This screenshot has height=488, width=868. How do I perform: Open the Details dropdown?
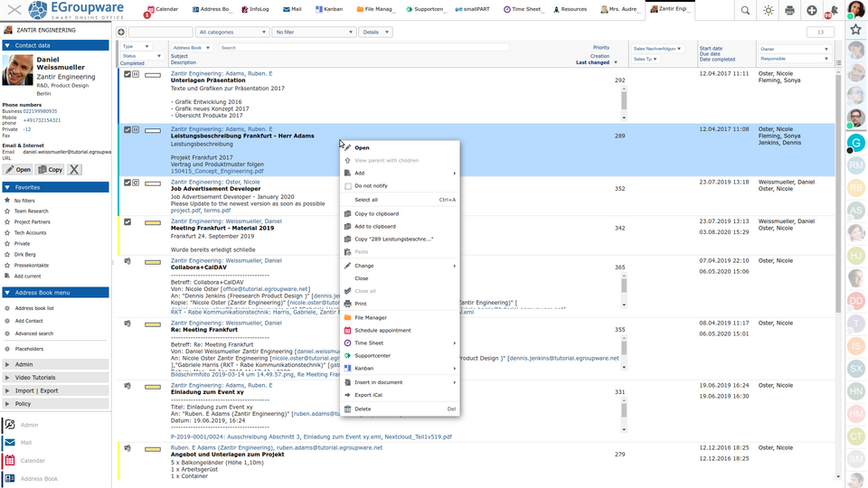376,33
